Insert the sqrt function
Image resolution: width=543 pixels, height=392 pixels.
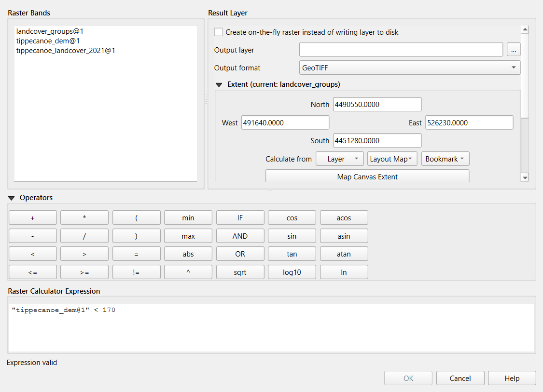(x=240, y=272)
